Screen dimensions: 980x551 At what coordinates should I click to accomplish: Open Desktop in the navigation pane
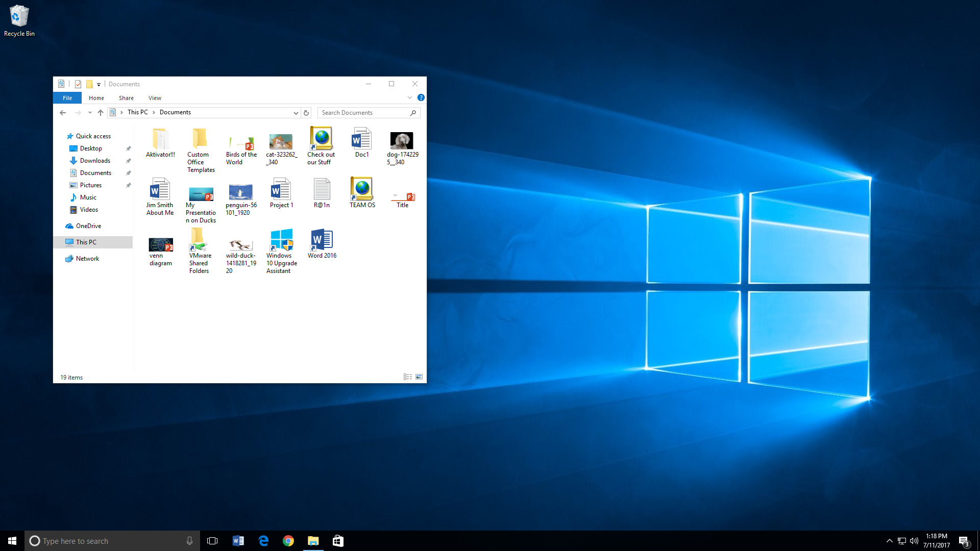91,148
